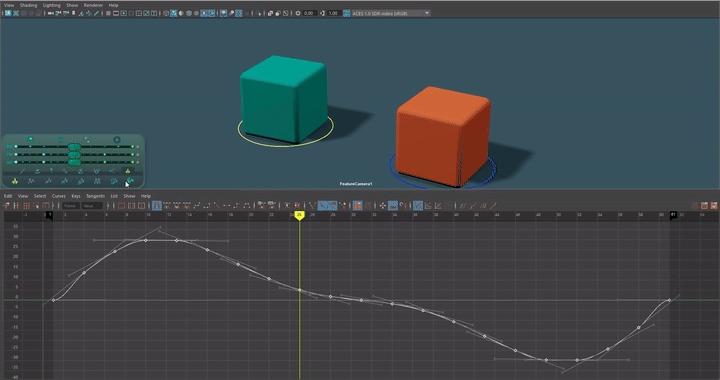Open the Graph Editor Edit menu

[x=8, y=196]
